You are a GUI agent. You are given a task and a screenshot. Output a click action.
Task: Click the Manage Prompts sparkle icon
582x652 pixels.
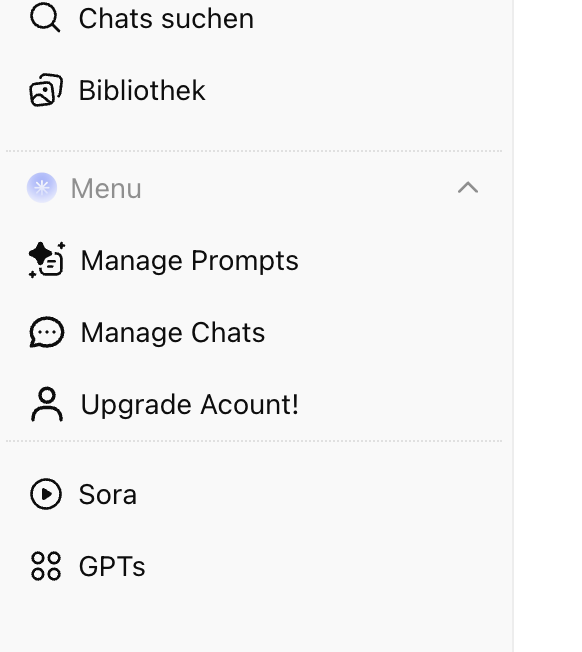pos(47,260)
